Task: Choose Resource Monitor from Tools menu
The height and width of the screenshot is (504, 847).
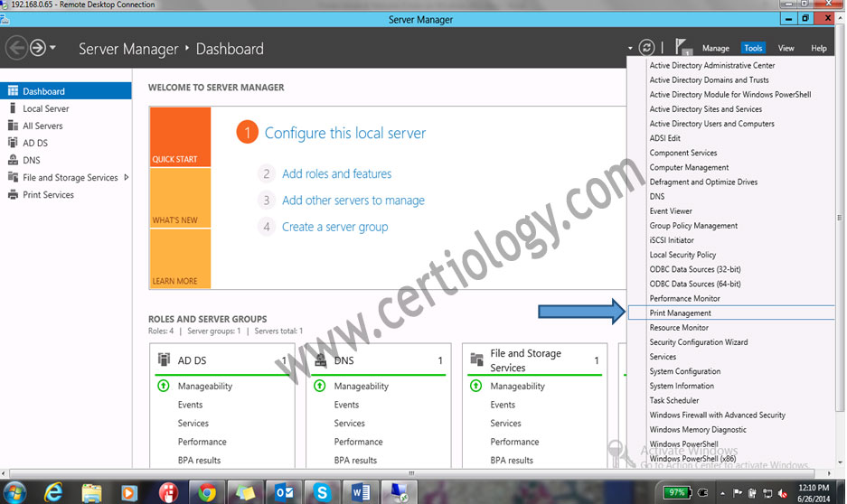Action: pyautogui.click(x=679, y=328)
